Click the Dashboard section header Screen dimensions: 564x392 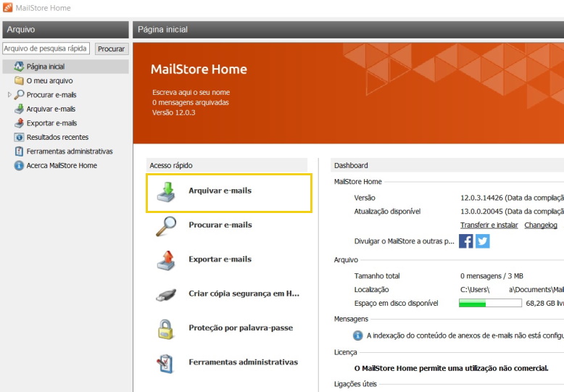(447, 165)
